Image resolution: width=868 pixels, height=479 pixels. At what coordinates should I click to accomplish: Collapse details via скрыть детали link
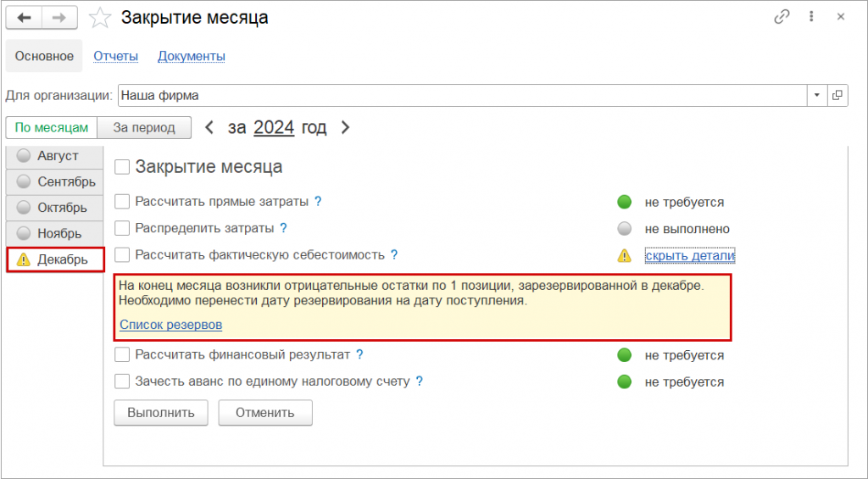pyautogui.click(x=689, y=255)
